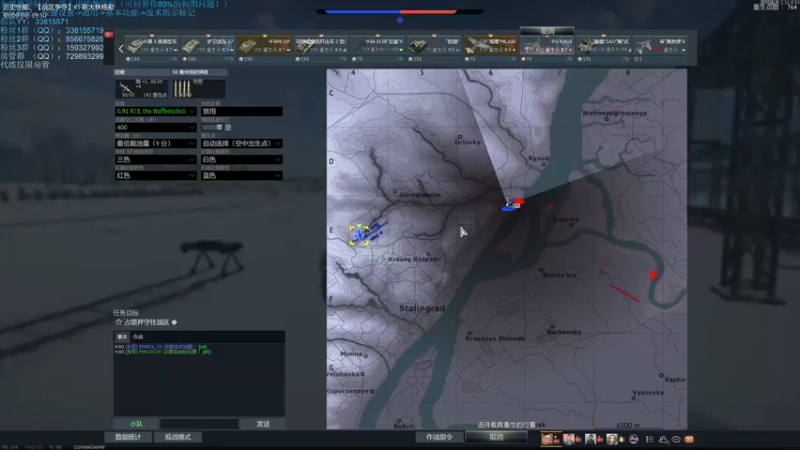The height and width of the screenshot is (450, 800).
Task: Click red enemy airfield marker on map
Action: [654, 276]
